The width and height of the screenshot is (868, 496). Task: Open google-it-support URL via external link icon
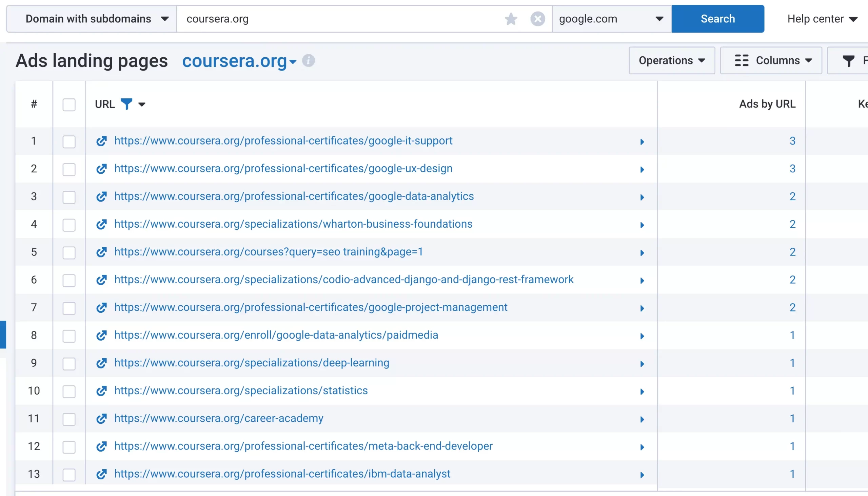pyautogui.click(x=101, y=141)
